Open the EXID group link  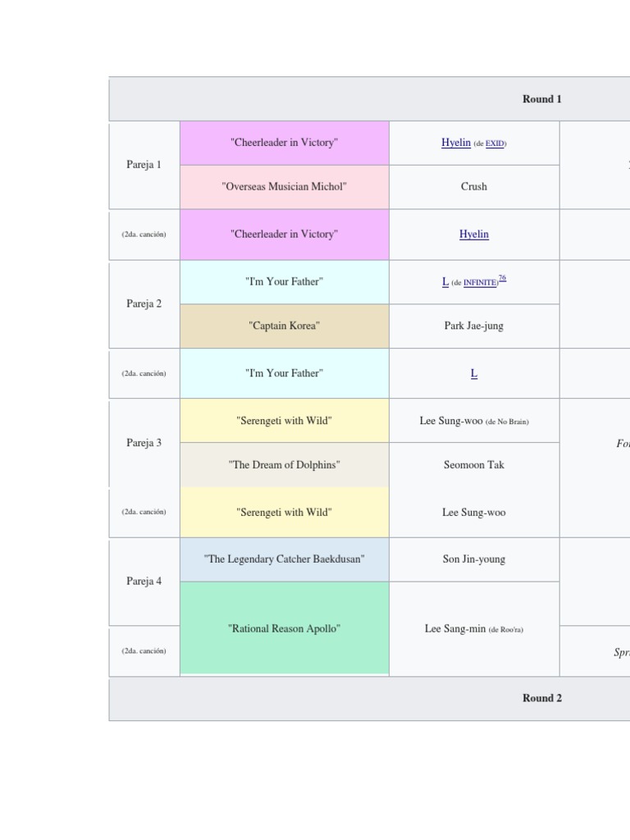coord(495,144)
